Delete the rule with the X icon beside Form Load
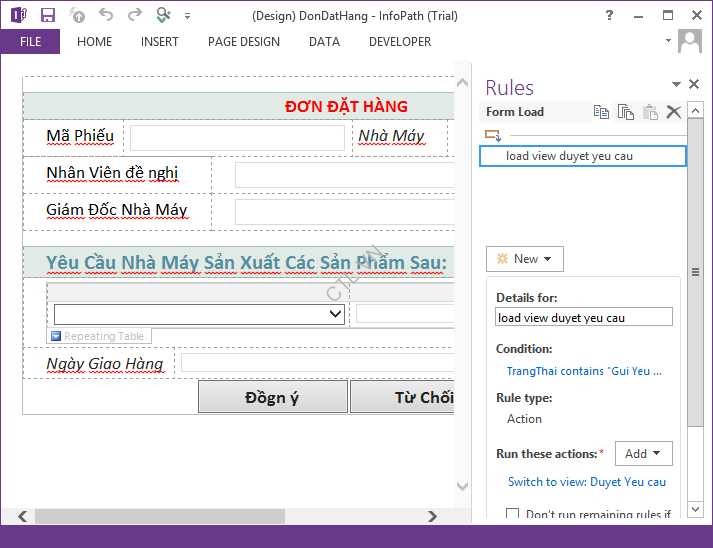 point(674,112)
